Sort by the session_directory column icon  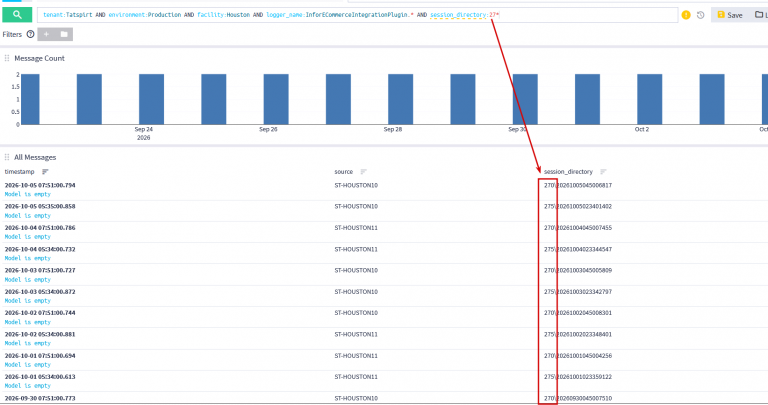click(603, 172)
